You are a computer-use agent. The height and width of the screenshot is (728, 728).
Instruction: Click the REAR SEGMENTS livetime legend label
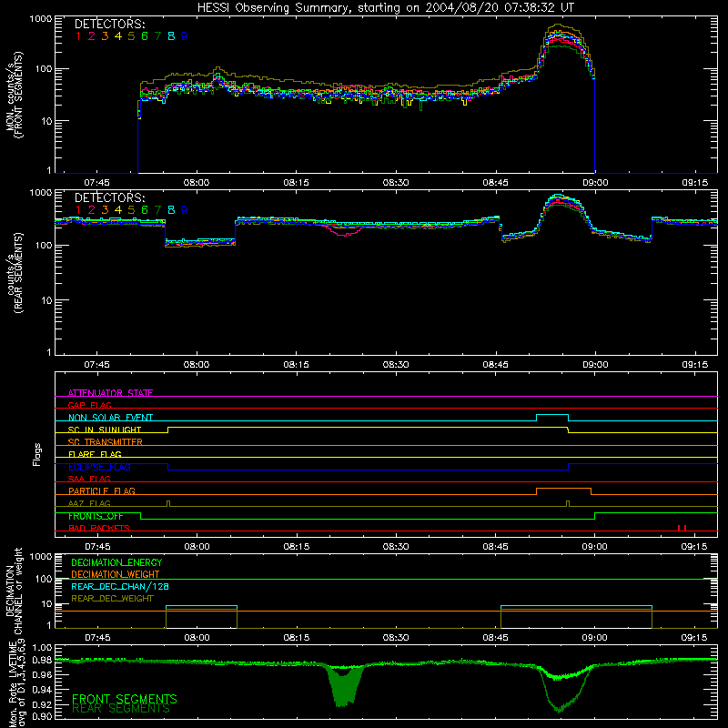[121, 709]
